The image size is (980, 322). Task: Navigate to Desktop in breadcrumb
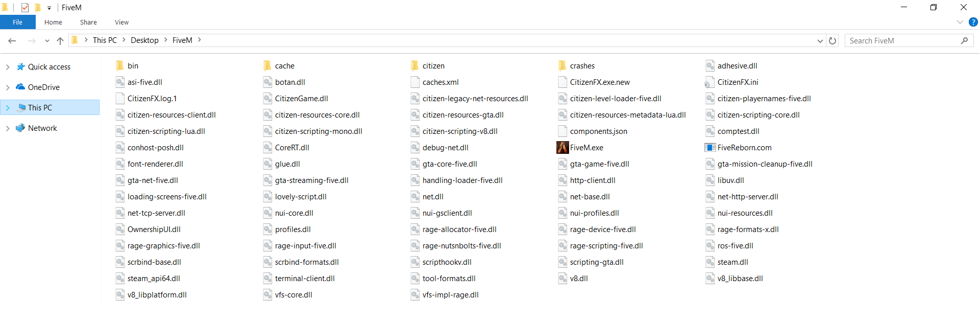tap(144, 40)
